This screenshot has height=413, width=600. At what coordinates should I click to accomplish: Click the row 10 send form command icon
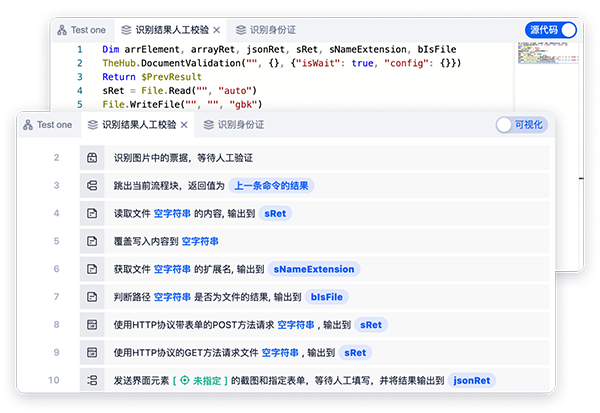point(92,381)
